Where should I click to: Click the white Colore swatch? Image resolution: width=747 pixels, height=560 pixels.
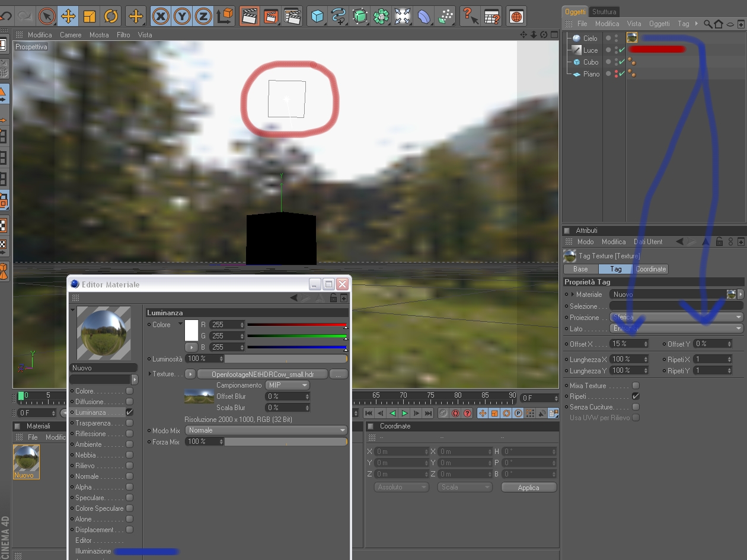191,330
